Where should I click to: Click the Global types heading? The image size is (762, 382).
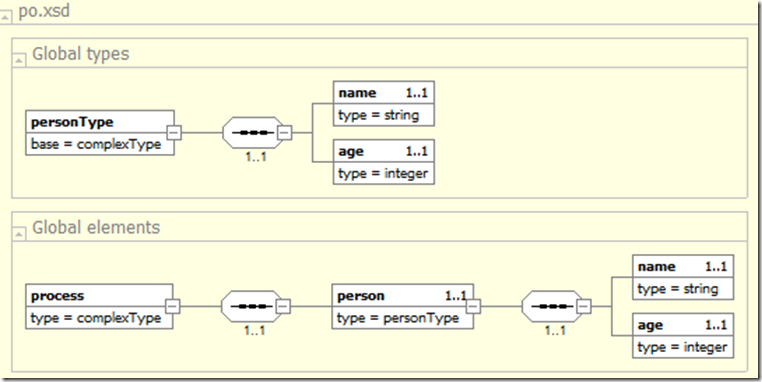pos(81,53)
